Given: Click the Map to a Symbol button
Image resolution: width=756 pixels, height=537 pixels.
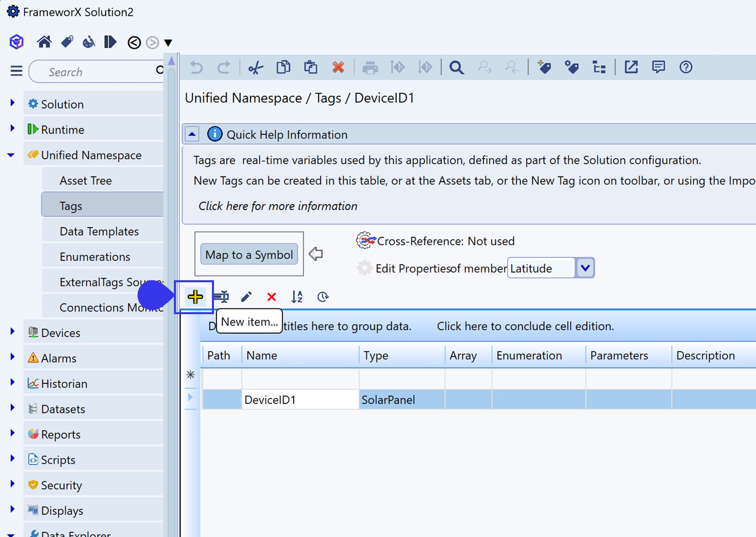Looking at the screenshot, I should tap(249, 254).
